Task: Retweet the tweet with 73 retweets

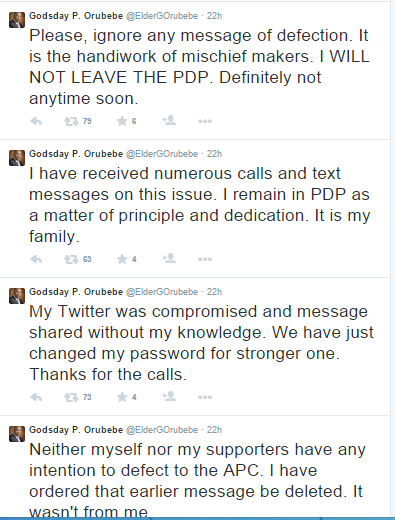Action: point(71,397)
